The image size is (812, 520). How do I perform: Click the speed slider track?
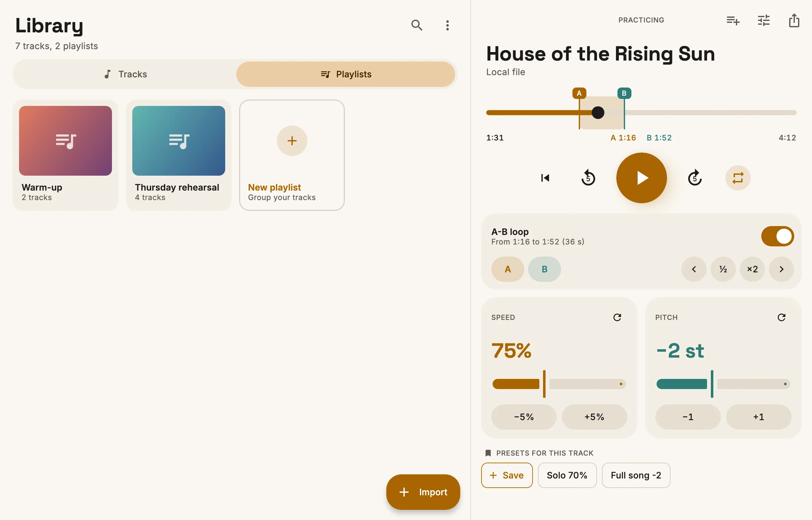click(559, 384)
